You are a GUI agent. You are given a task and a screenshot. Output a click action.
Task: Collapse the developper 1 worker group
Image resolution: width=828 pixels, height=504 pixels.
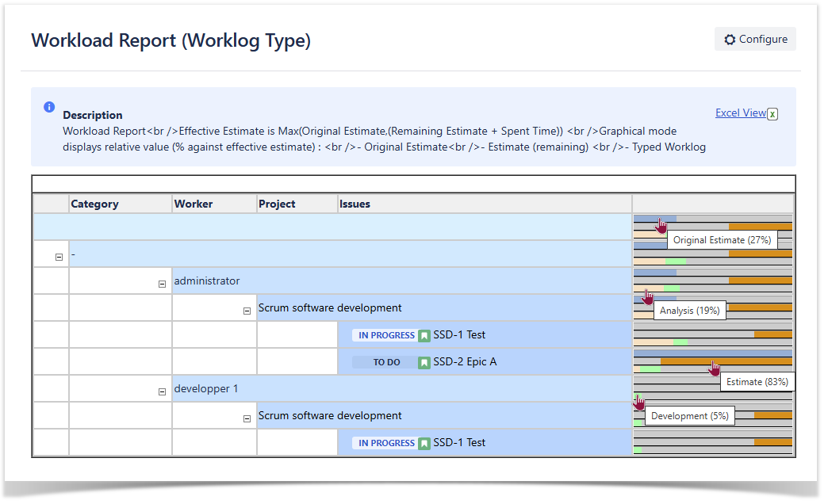tap(162, 391)
